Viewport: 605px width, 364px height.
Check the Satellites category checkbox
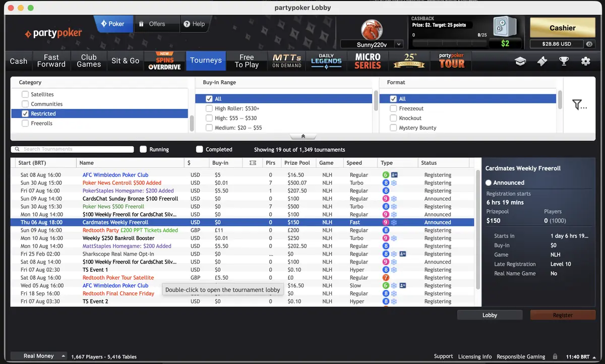(x=25, y=94)
